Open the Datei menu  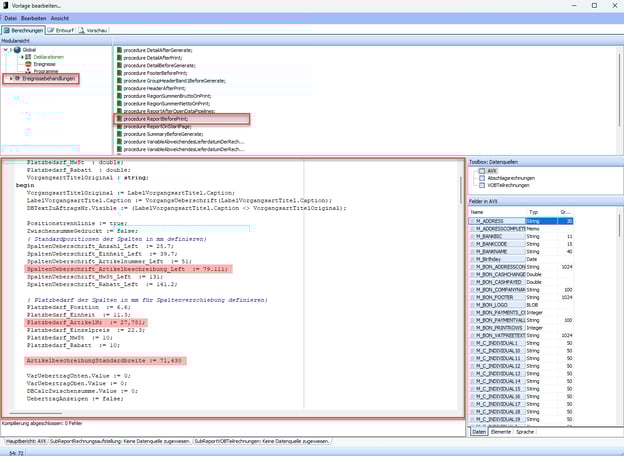(10, 18)
